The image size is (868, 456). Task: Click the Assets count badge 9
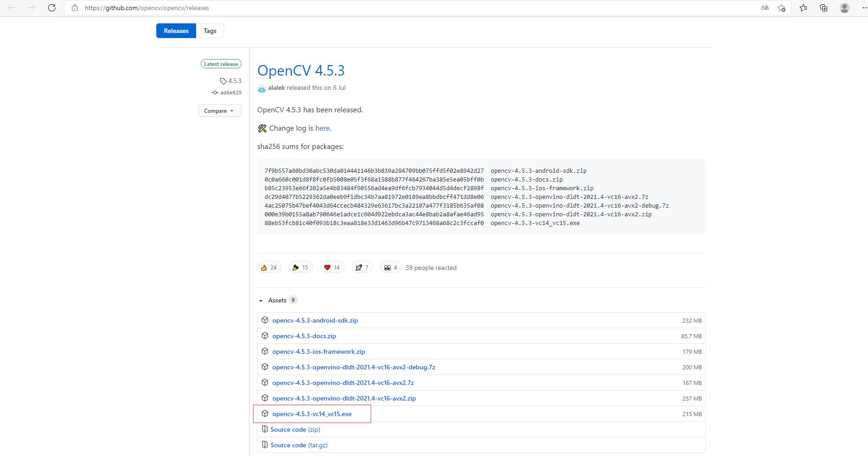pyautogui.click(x=293, y=300)
